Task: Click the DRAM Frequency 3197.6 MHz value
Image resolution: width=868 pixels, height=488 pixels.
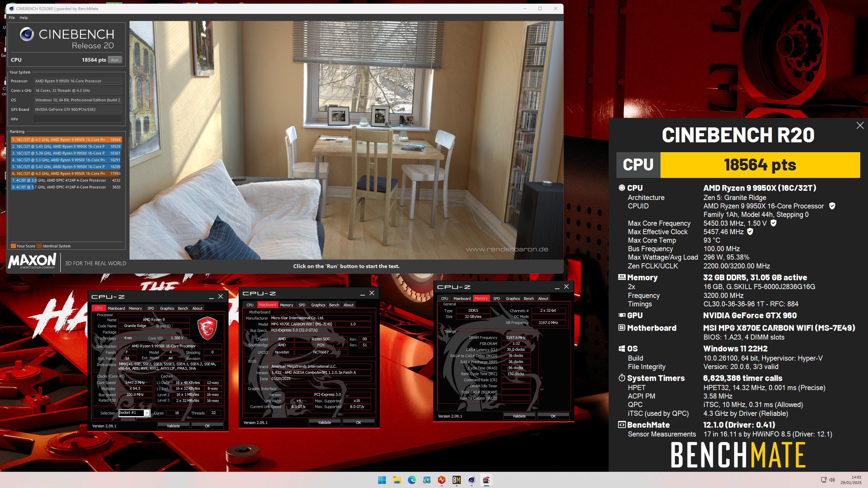Action: 515,338
